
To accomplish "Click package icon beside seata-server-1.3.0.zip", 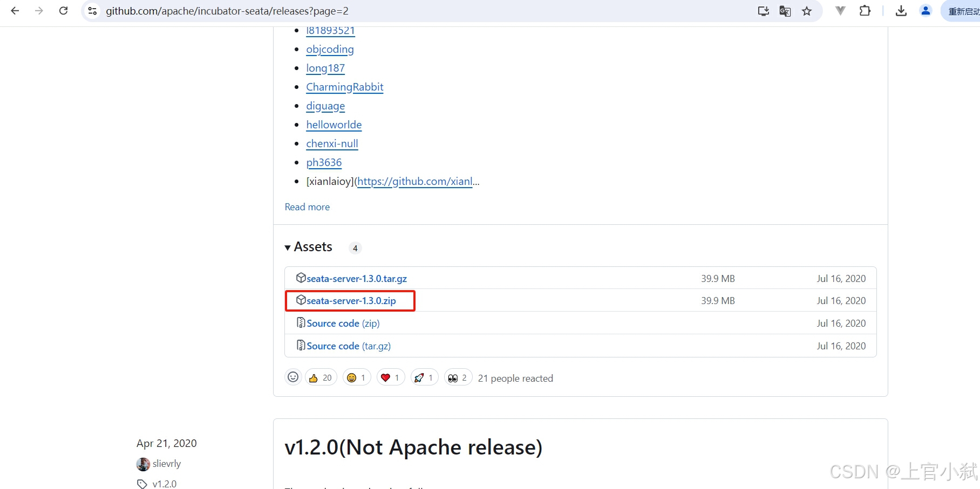I will 301,300.
